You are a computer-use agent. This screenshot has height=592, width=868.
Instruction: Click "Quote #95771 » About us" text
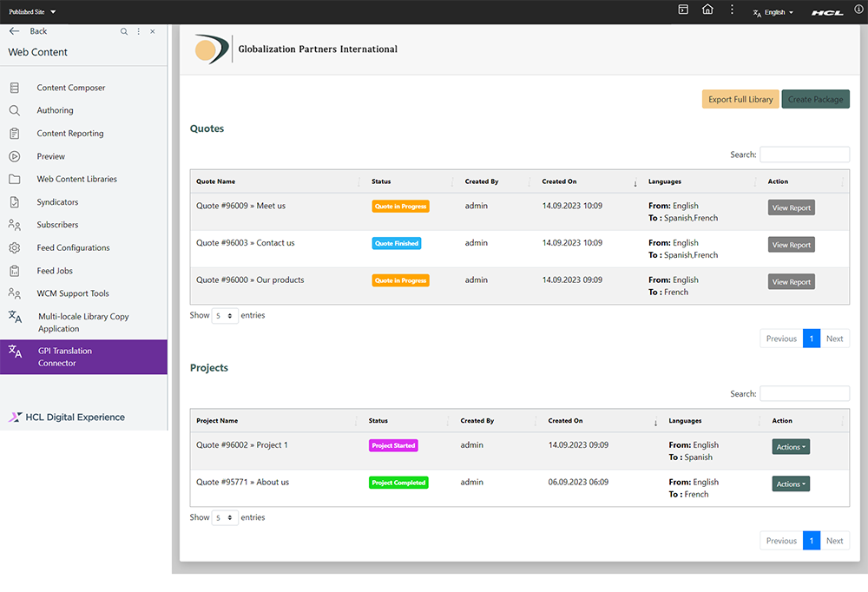click(x=242, y=482)
